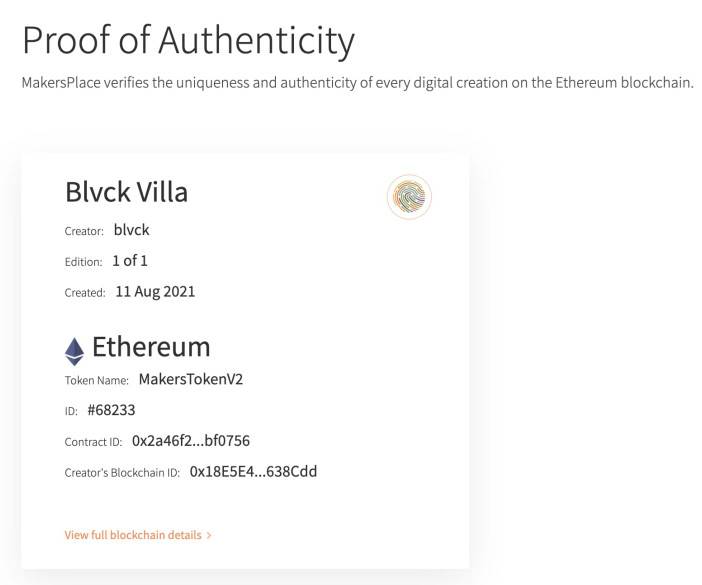Click the Edition: field label
This screenshot has height=585, width=702.
pyautogui.click(x=83, y=262)
